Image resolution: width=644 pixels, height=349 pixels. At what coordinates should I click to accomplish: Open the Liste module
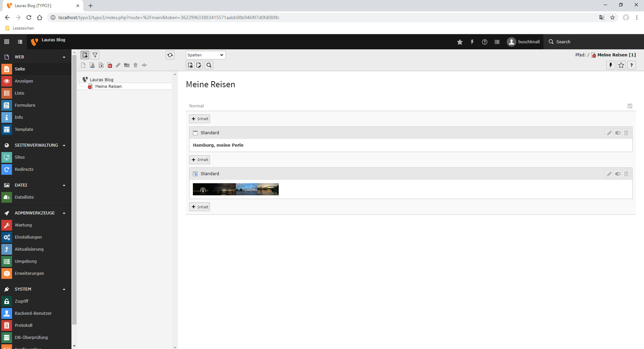point(19,93)
